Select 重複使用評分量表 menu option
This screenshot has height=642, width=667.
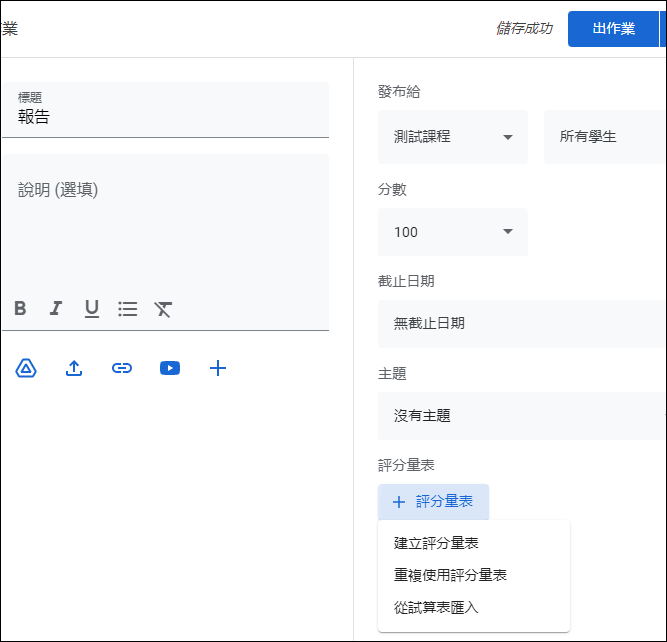473,575
